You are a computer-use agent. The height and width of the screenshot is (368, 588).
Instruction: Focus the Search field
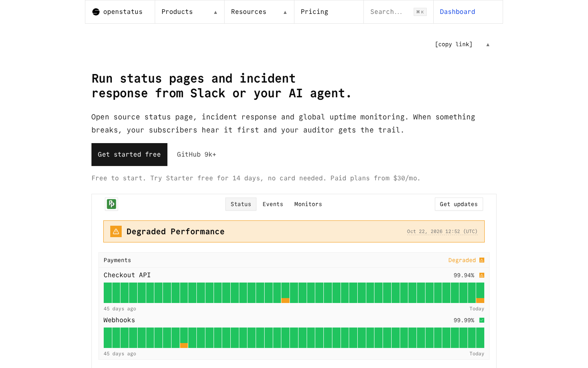pyautogui.click(x=399, y=12)
